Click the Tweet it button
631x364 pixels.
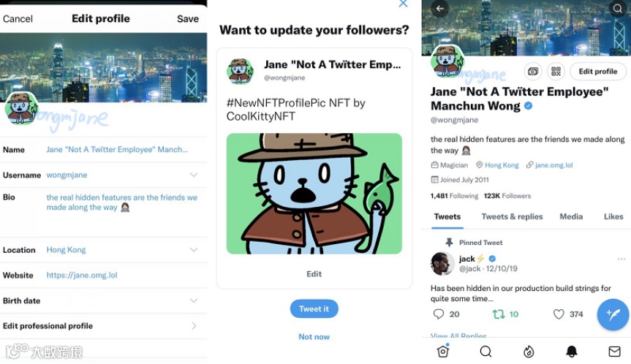314,309
